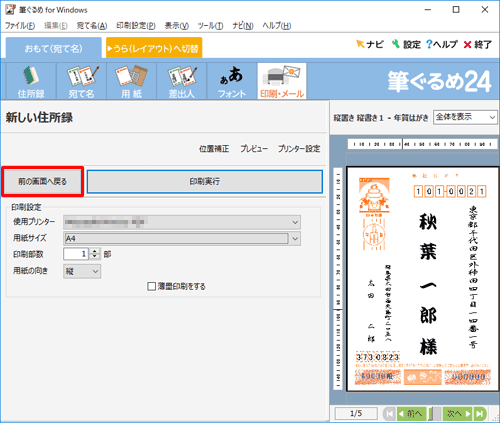Select the 印刷・メール print and mail icon
Screen dimensions: 500x423
point(282,81)
